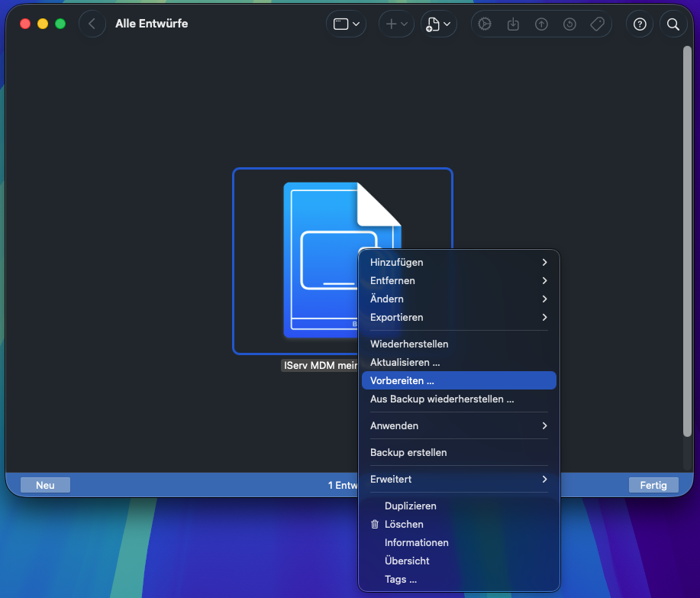Choose Aus Backup wiederherstellen …
The height and width of the screenshot is (598, 700).
pyautogui.click(x=459, y=399)
